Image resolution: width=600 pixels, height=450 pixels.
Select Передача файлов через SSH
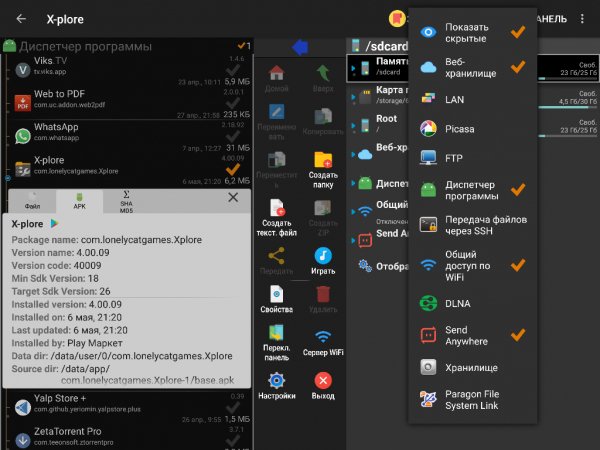pos(473,225)
